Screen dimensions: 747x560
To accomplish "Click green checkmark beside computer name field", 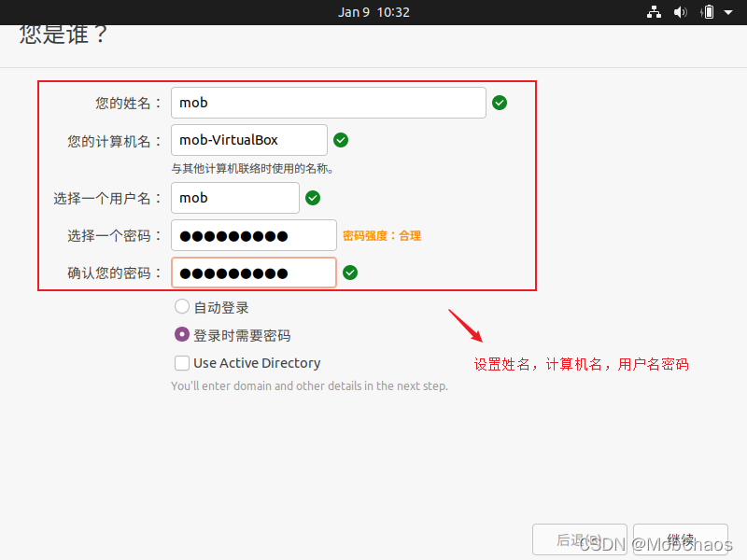I will click(x=341, y=140).
